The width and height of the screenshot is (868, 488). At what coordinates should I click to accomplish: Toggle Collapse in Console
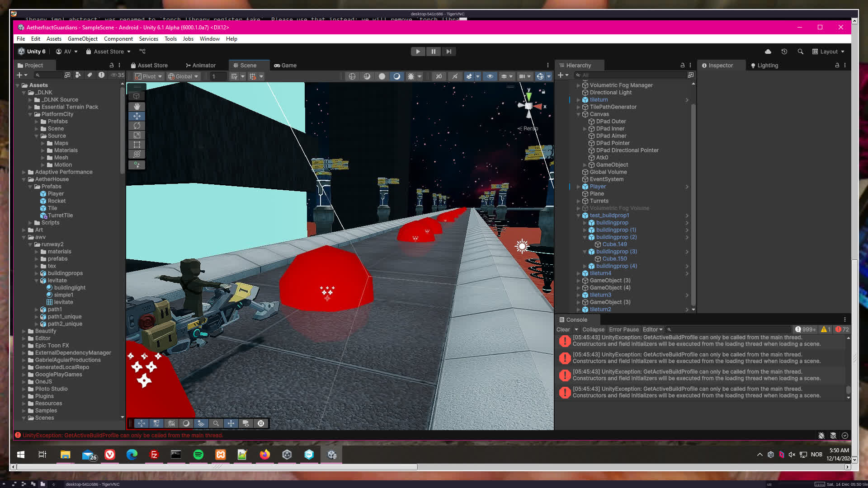point(593,329)
